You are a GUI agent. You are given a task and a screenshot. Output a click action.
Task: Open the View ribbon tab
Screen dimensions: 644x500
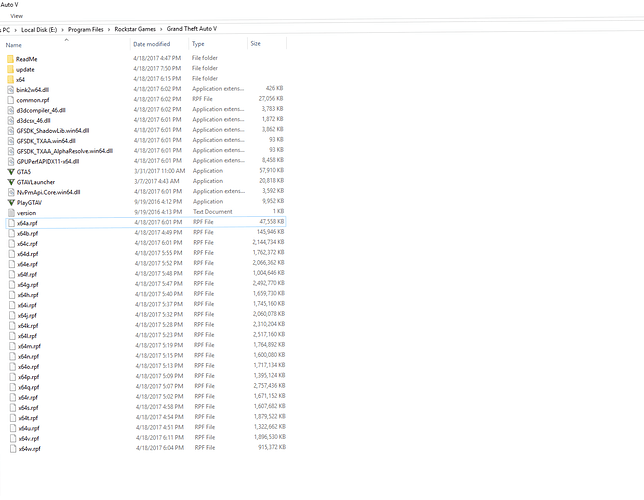[16, 16]
